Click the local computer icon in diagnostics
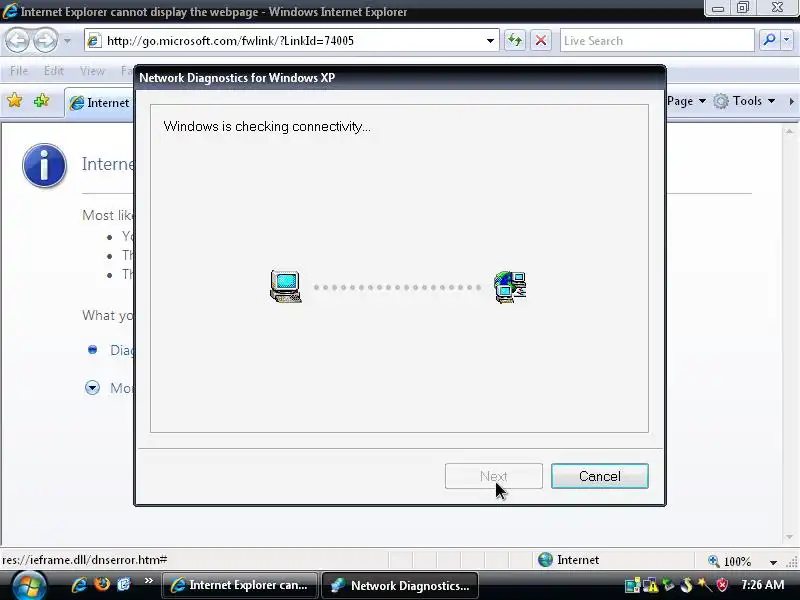The width and height of the screenshot is (800, 600). tap(286, 287)
